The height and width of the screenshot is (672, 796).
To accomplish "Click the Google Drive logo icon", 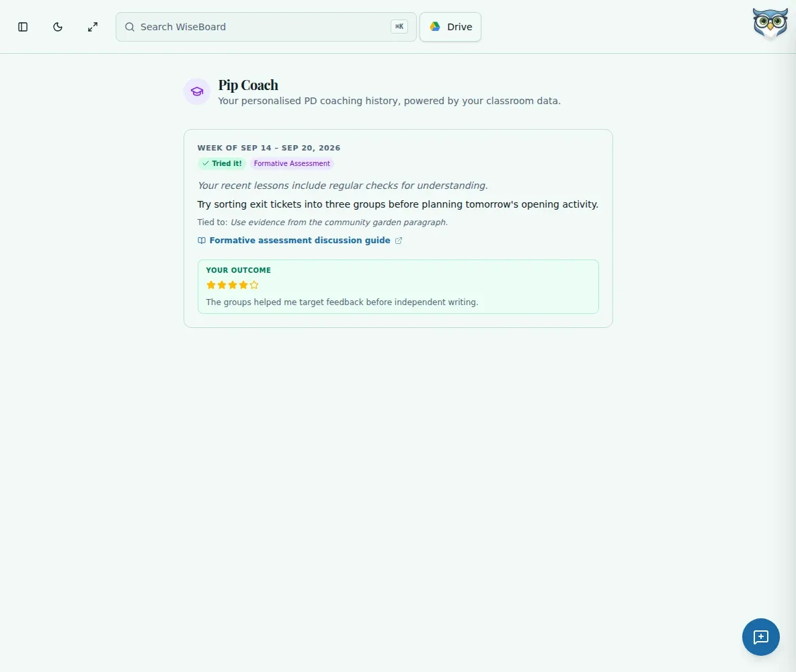I will (x=435, y=26).
